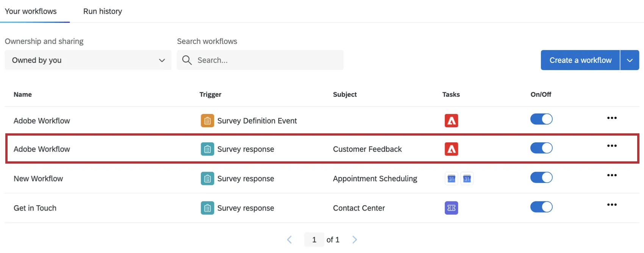Select the Your workflows tab

(x=31, y=11)
